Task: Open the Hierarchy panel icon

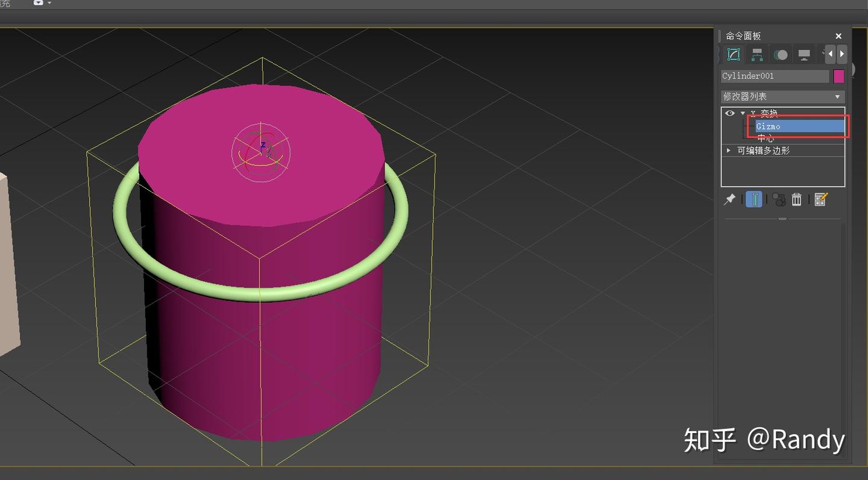Action: [757, 54]
